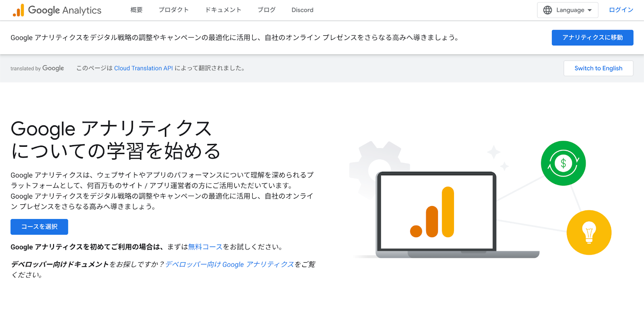Click the ログイン link

coord(621,10)
